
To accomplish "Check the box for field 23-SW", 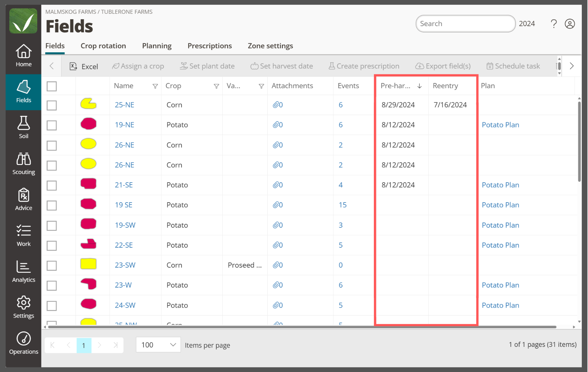I will [52, 266].
